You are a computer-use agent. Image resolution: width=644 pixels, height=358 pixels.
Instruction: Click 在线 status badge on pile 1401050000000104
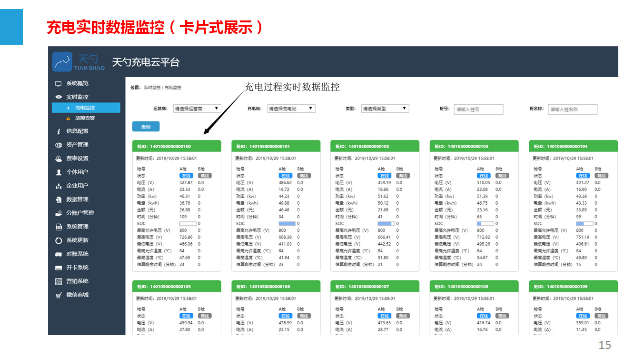[583, 176]
